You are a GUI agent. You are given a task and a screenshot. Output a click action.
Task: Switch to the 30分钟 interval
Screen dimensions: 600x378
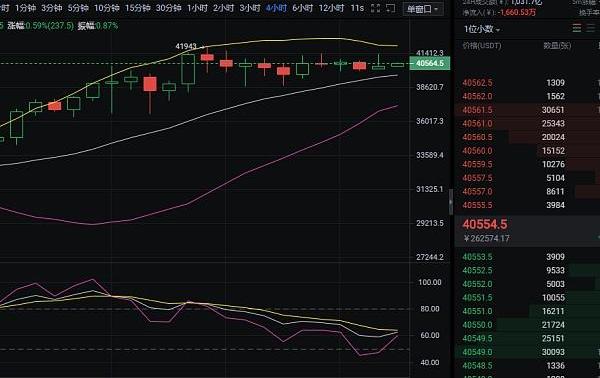168,8
